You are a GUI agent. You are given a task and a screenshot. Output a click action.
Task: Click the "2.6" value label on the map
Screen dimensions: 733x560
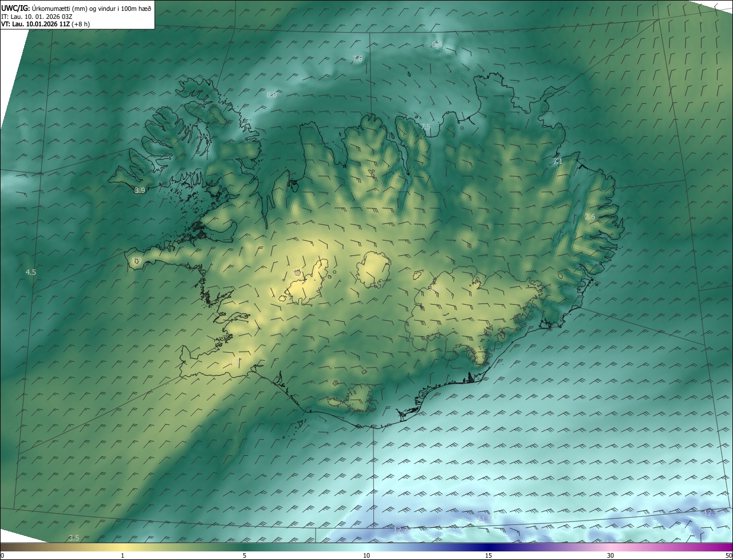pyautogui.click(x=590, y=217)
